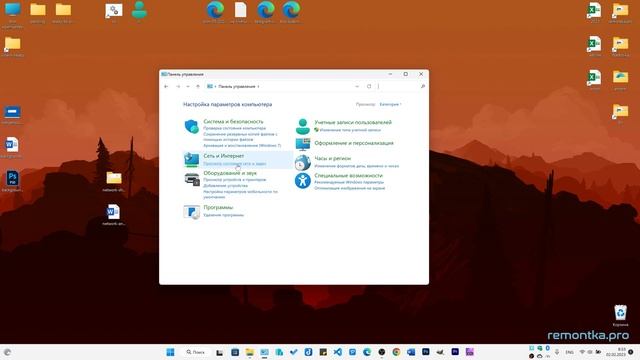Open the Система и безопасность shield icon

[191, 127]
